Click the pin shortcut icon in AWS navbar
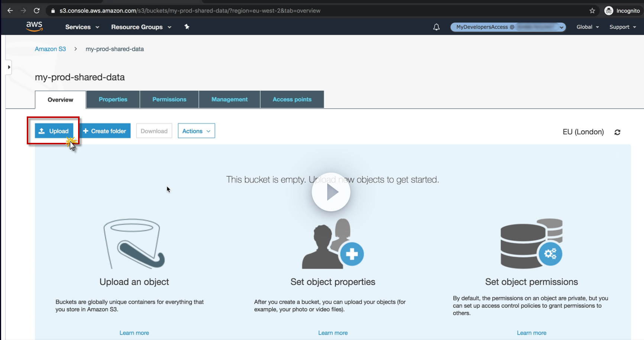644x340 pixels. (x=187, y=27)
